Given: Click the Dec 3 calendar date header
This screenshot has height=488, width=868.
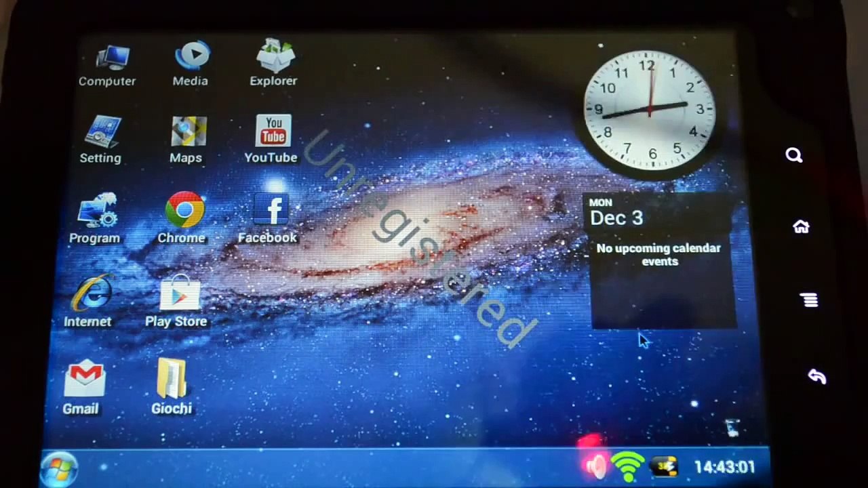Looking at the screenshot, I should (616, 218).
